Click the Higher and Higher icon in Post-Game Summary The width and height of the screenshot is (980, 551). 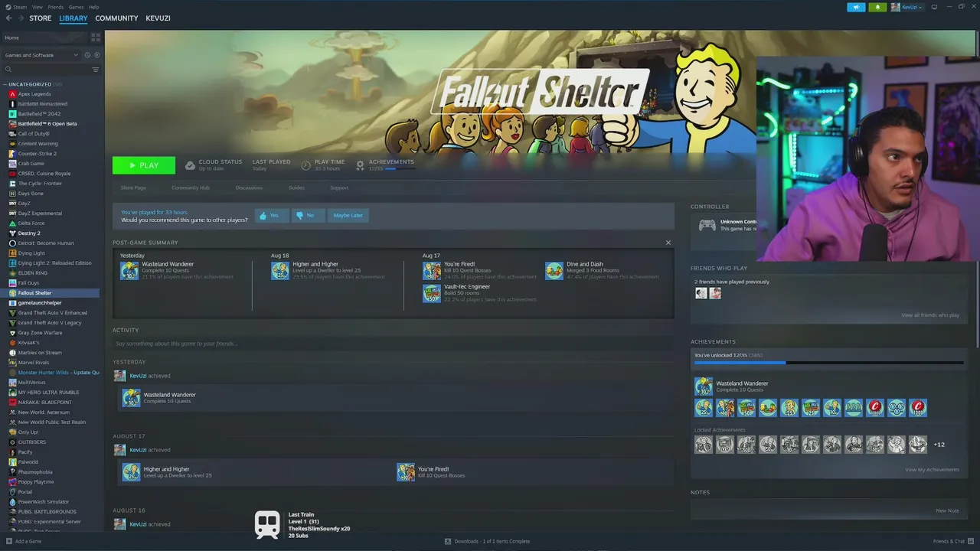point(279,271)
